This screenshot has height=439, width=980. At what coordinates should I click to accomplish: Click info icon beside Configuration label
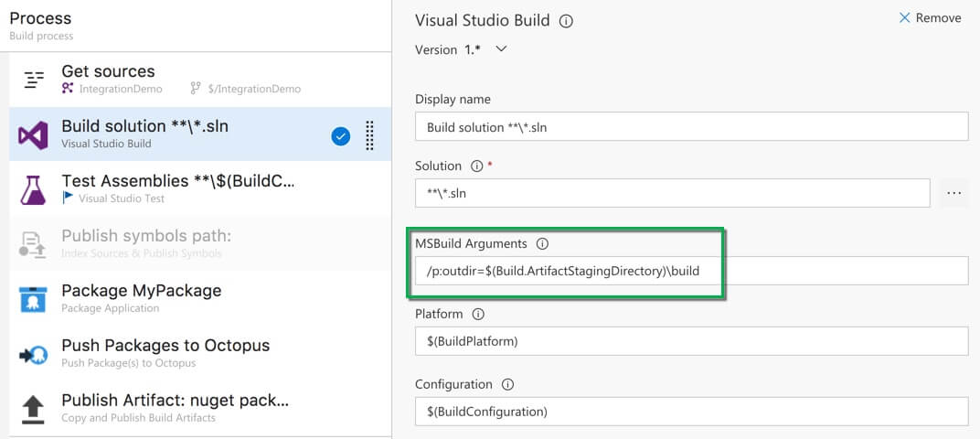click(508, 385)
